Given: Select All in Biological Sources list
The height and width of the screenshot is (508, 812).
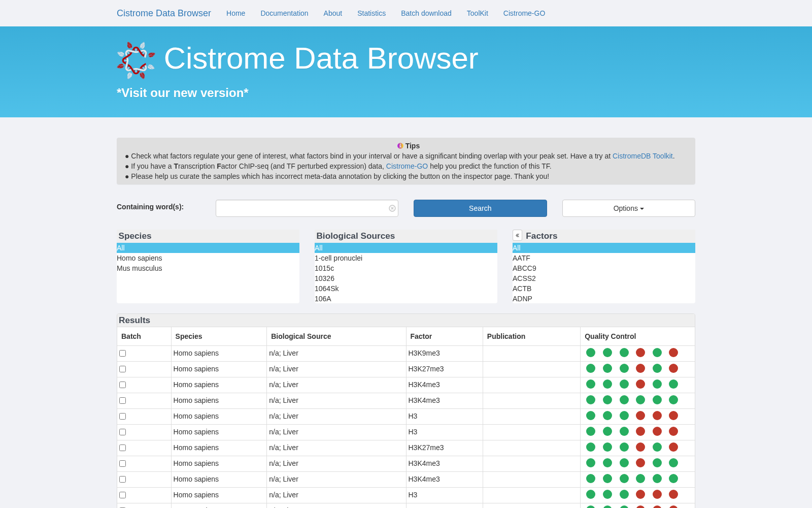Looking at the screenshot, I should point(406,248).
